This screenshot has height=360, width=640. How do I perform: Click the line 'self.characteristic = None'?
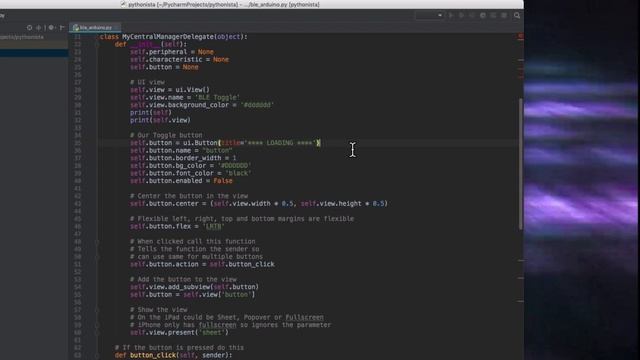[x=180, y=60]
